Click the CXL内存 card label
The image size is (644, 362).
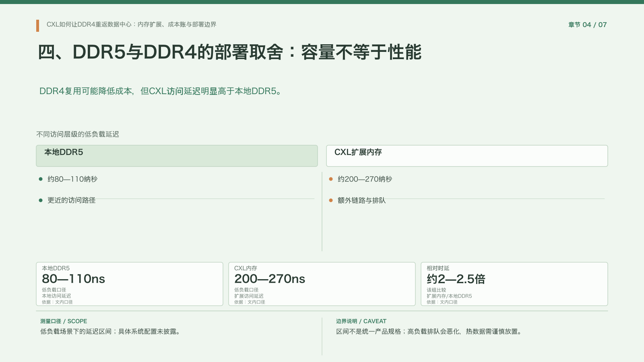(x=246, y=268)
